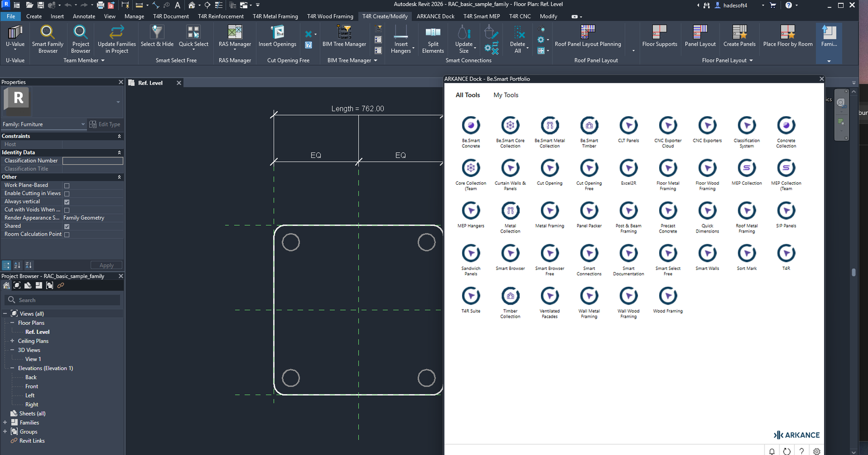
Task: Collapse the Other properties section
Action: 119,177
